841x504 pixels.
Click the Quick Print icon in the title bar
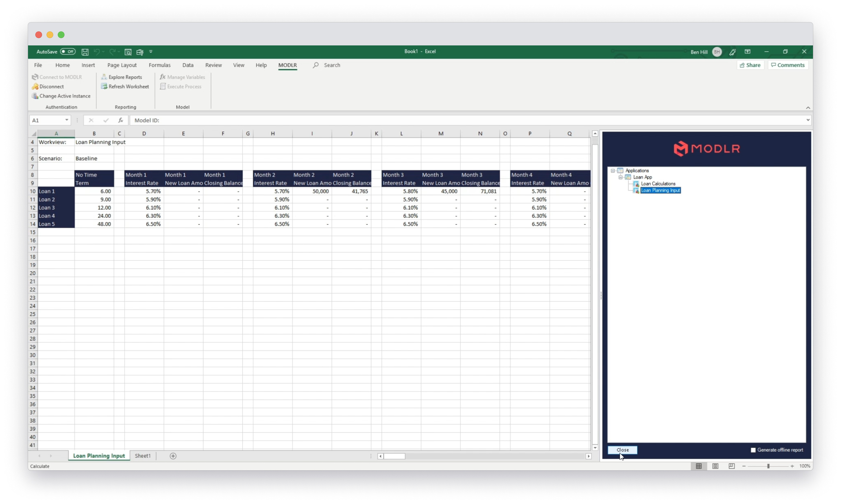pyautogui.click(x=140, y=52)
